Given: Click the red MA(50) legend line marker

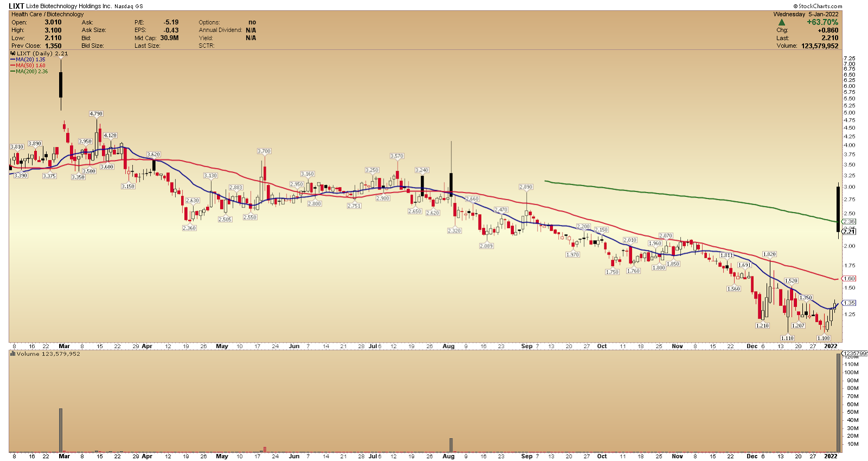Looking at the screenshot, I should click(x=12, y=66).
